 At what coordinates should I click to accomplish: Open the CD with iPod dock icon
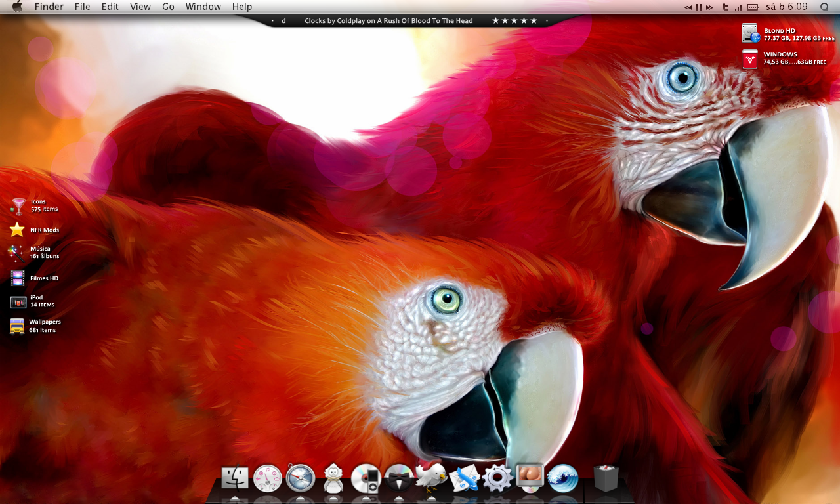click(x=366, y=478)
